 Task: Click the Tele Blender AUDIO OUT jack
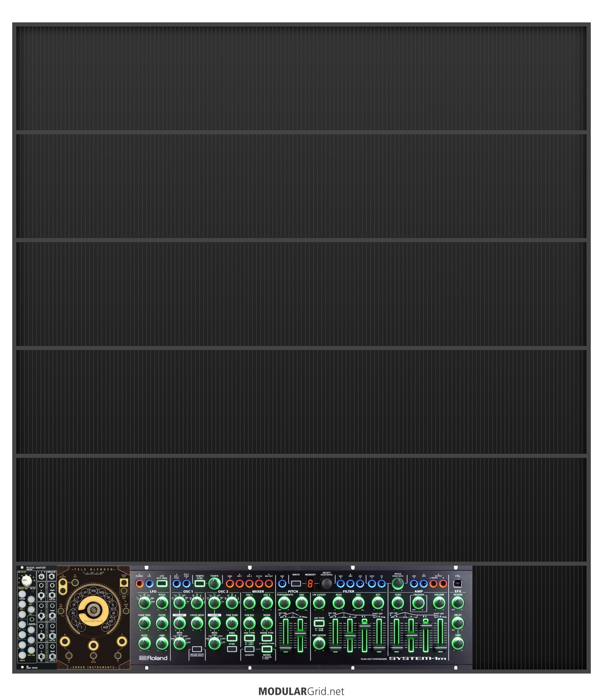pyautogui.click(x=124, y=583)
